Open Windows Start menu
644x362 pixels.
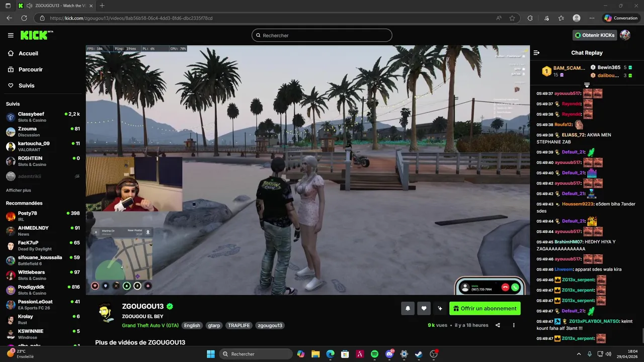coord(211,354)
